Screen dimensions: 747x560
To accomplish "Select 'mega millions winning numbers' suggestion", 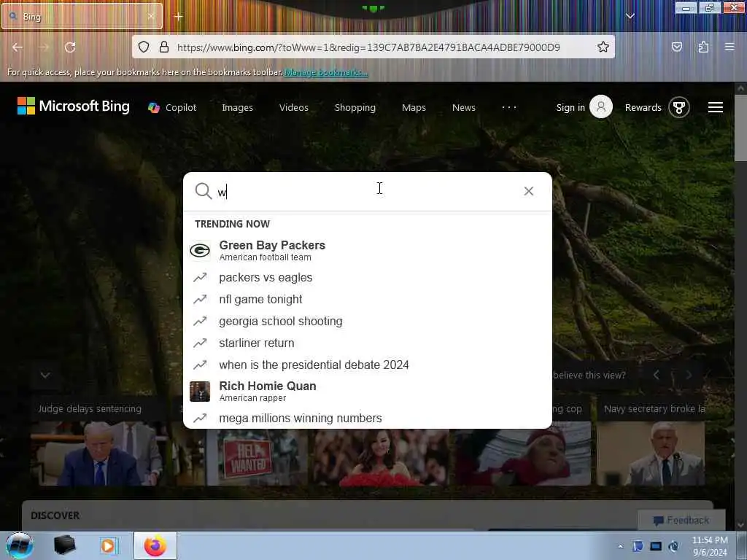I will click(x=368, y=418).
